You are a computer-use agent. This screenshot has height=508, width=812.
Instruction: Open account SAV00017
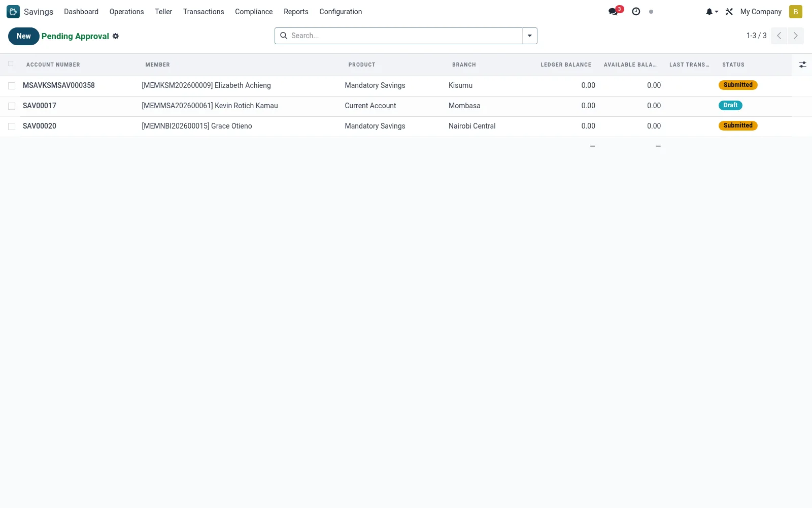tap(40, 106)
